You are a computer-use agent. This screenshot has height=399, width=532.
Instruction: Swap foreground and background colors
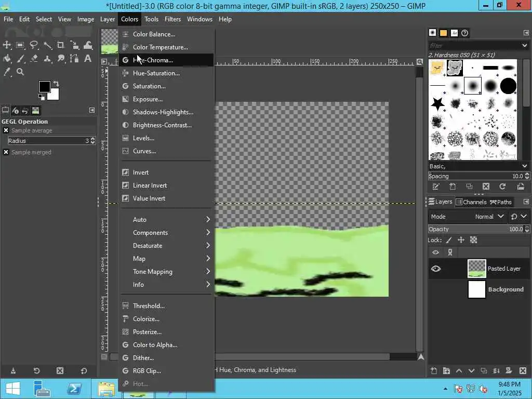pos(56,83)
